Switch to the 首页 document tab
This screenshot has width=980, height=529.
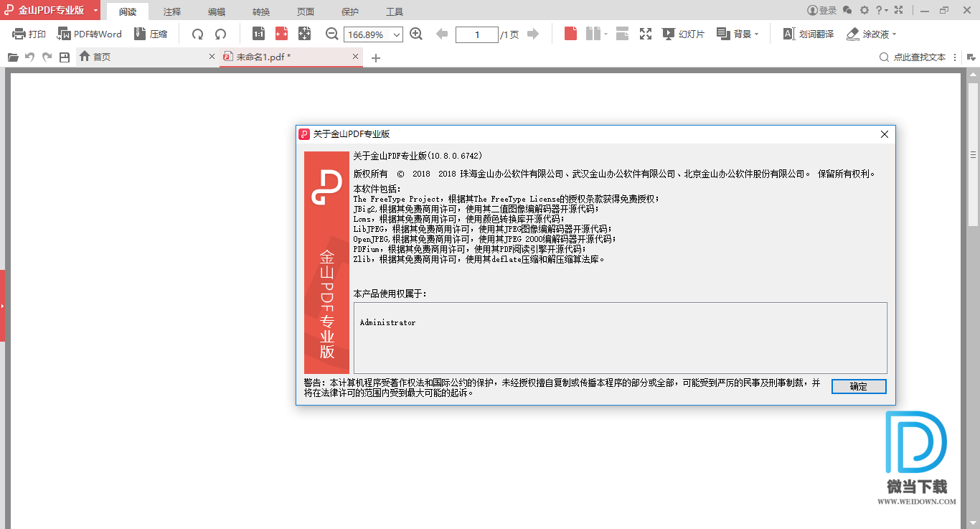147,57
